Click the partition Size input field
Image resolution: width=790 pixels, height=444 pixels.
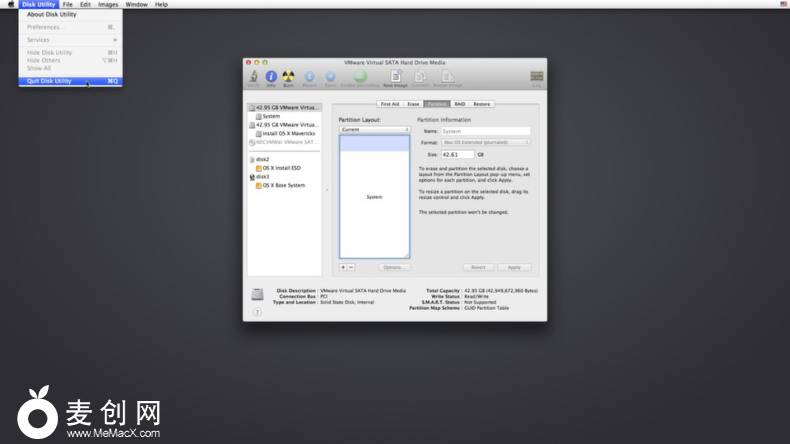tap(457, 155)
